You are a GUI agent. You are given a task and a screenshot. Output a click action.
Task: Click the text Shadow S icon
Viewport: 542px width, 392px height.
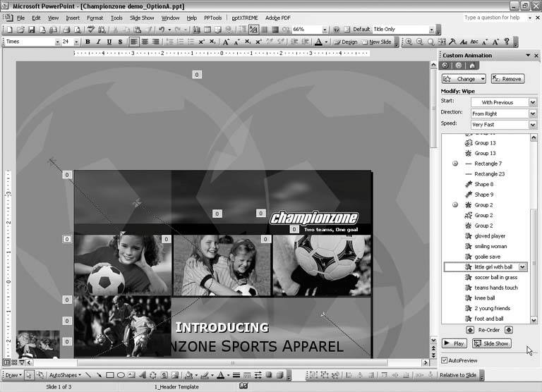point(120,42)
